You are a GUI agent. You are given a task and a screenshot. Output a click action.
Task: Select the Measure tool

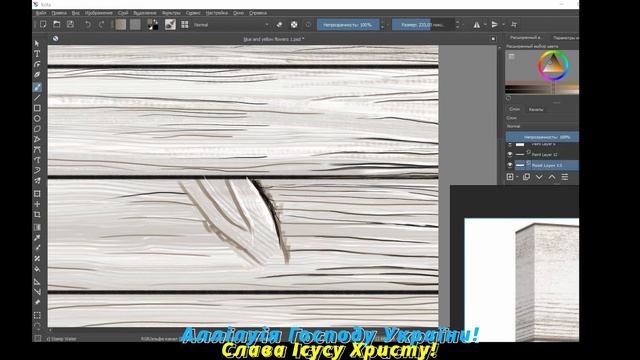pyautogui.click(x=37, y=292)
